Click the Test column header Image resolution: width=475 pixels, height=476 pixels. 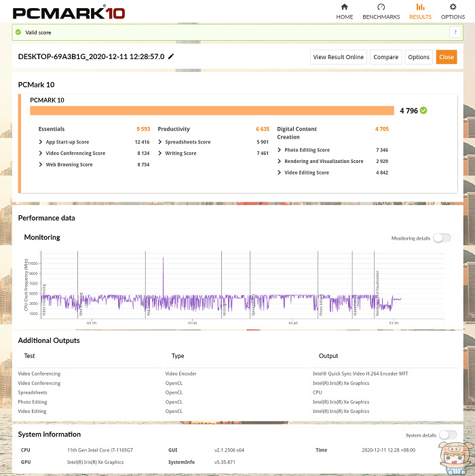coord(29,356)
